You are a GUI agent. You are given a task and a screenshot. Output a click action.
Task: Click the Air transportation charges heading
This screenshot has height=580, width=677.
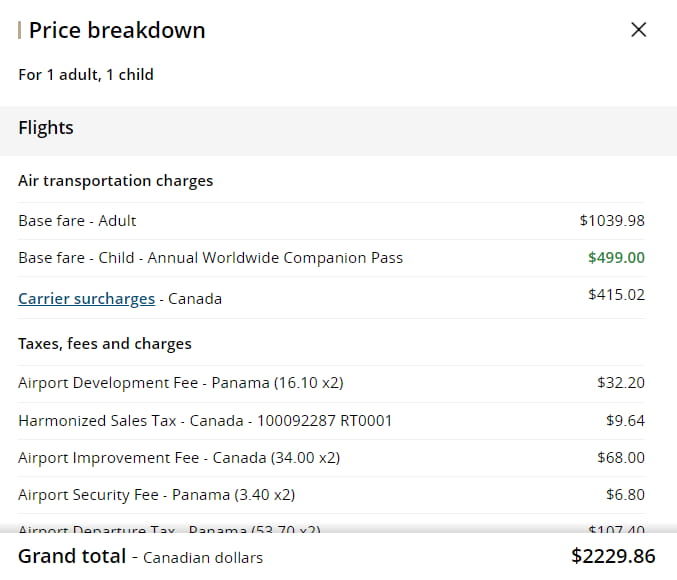click(x=116, y=181)
